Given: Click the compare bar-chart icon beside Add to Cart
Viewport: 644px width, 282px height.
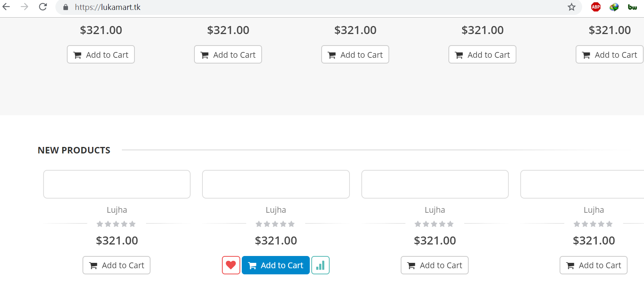Looking at the screenshot, I should click(x=320, y=265).
